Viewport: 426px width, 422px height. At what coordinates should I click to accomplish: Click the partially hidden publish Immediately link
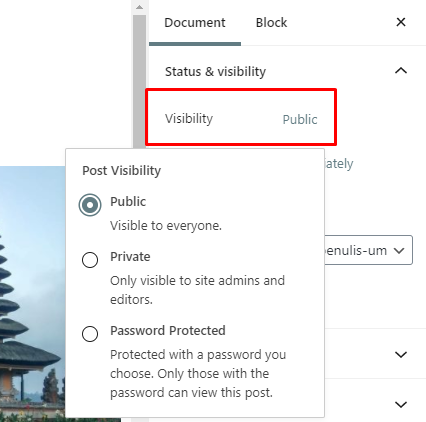[x=339, y=164]
